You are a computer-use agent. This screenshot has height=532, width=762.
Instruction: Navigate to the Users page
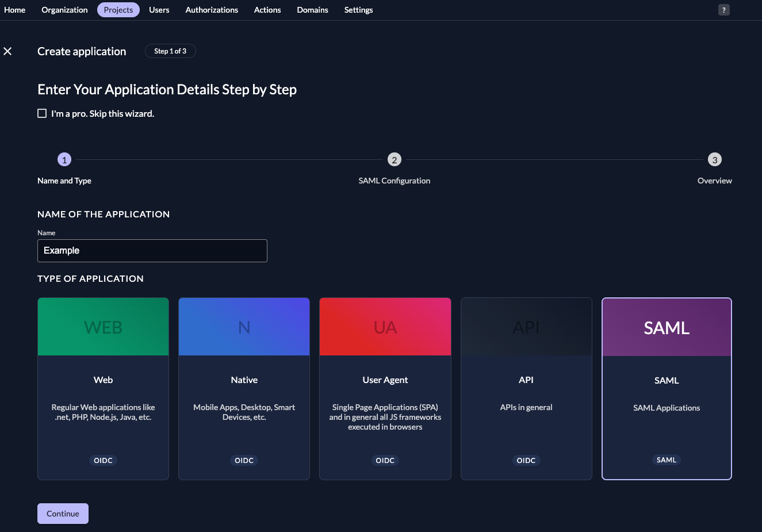tap(159, 10)
